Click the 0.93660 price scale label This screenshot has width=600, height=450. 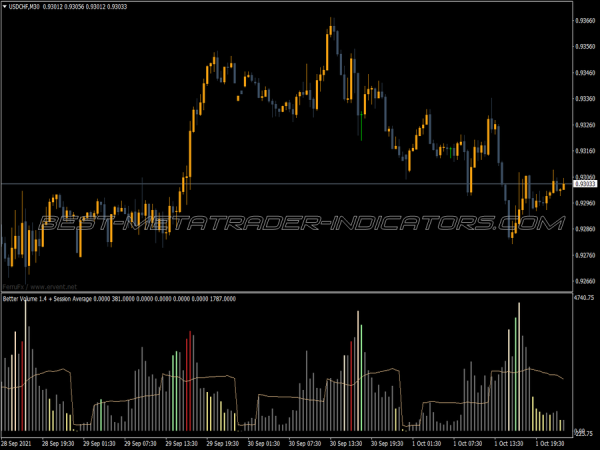[585, 20]
